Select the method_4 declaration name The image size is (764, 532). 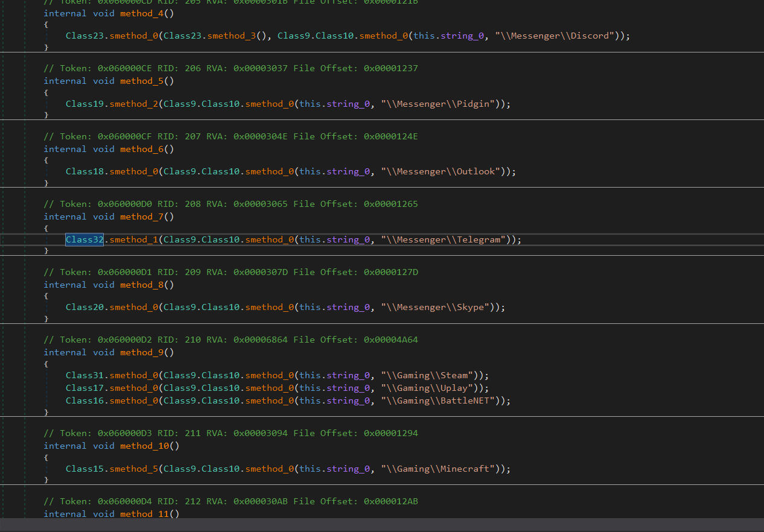pyautogui.click(x=141, y=13)
